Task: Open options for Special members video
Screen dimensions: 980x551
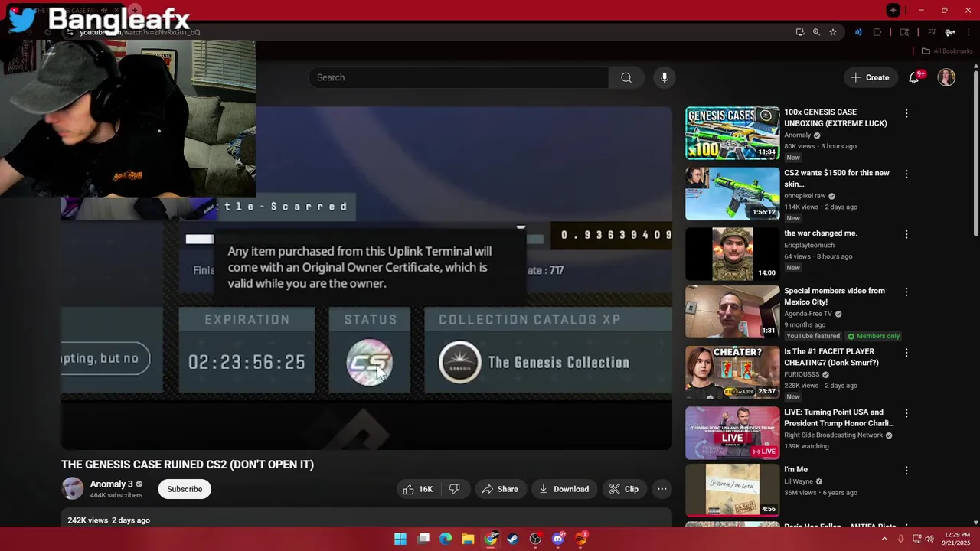Action: pyautogui.click(x=906, y=292)
